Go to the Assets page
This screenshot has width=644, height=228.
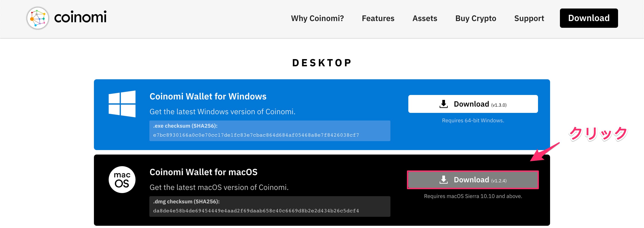click(425, 18)
